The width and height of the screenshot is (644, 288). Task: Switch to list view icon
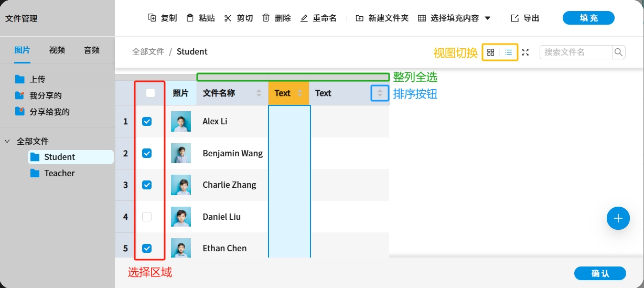pos(509,52)
